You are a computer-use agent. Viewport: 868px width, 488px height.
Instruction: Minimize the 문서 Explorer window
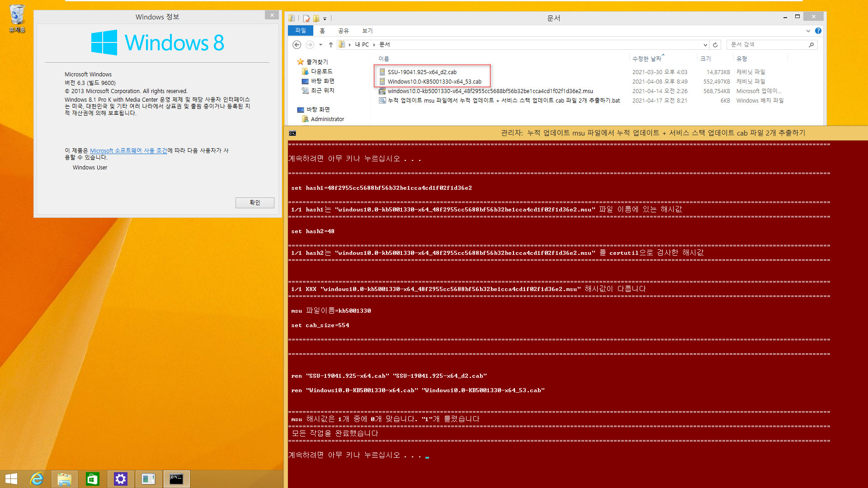pyautogui.click(x=785, y=17)
